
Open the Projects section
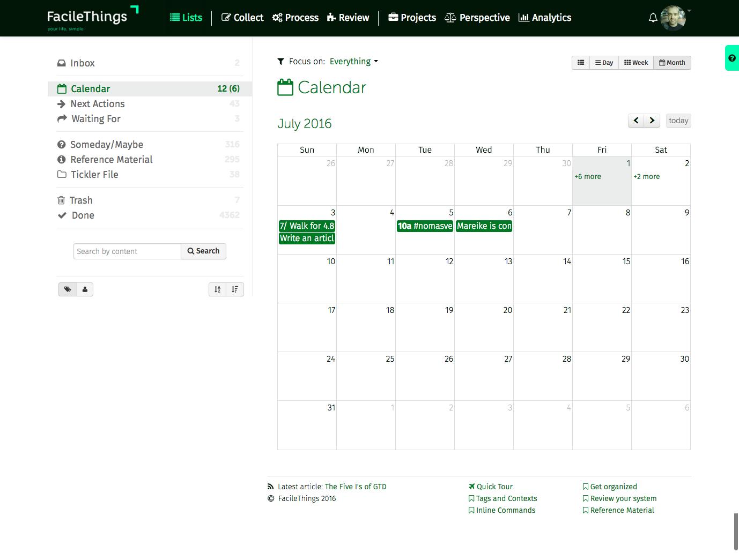412,18
